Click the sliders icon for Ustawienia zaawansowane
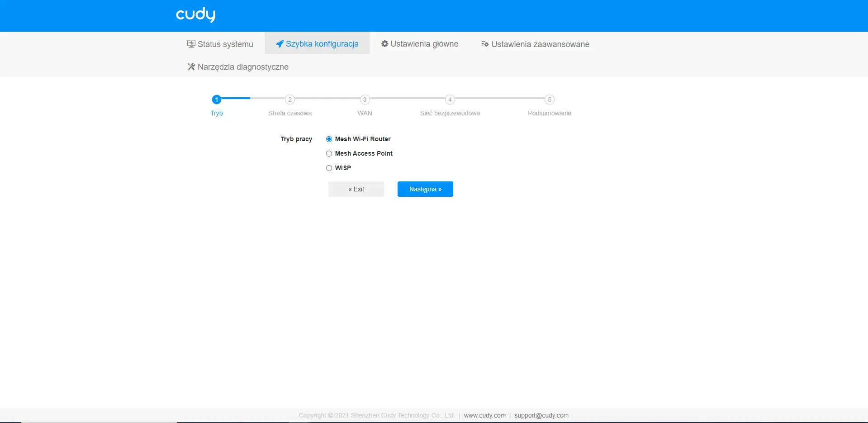Viewport: 868px width, 423px height. click(485, 44)
